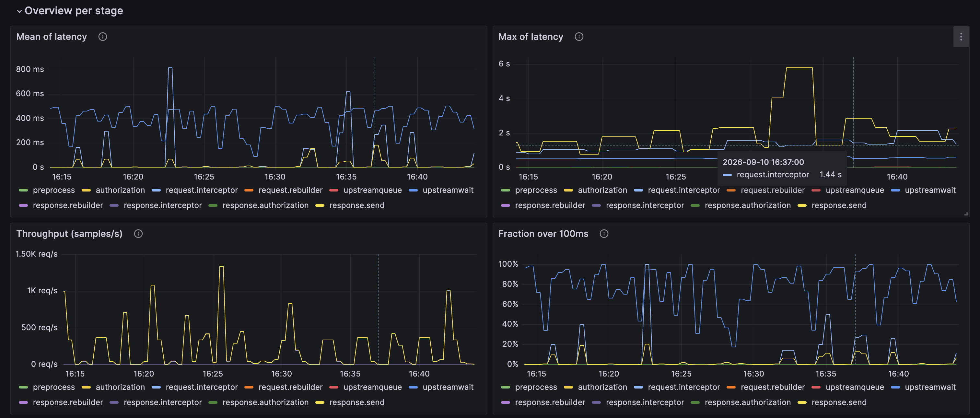
Task: Toggle response.rebuilder in Max of latency legend
Action: tap(550, 205)
